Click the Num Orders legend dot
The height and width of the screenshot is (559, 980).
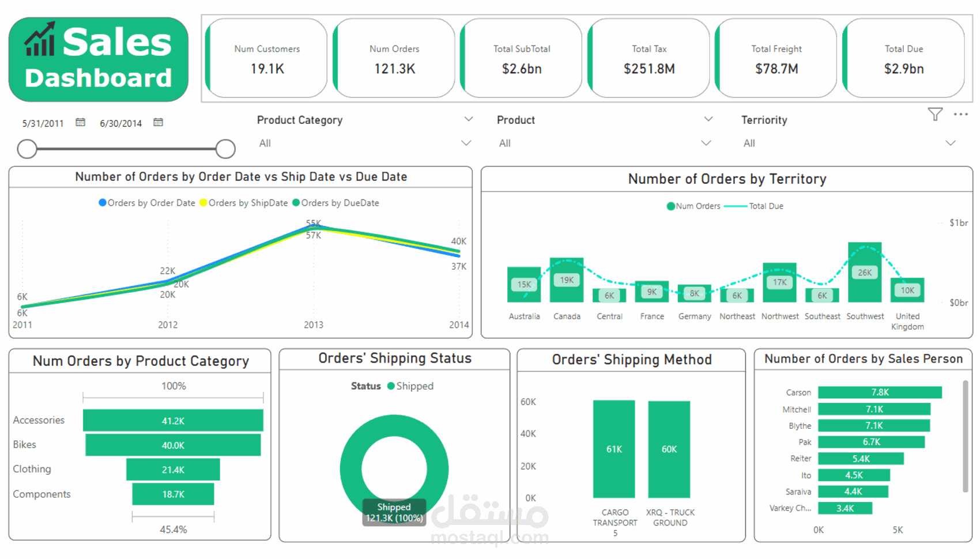[670, 206]
